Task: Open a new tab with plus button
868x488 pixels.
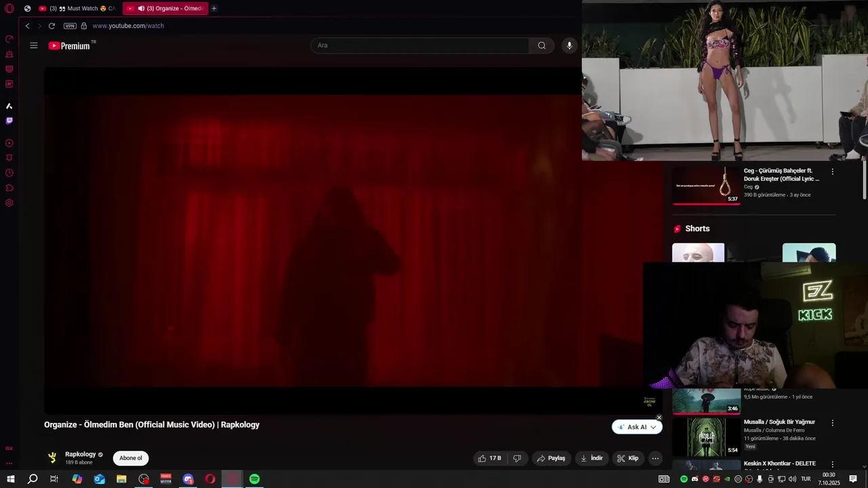Action: (214, 8)
